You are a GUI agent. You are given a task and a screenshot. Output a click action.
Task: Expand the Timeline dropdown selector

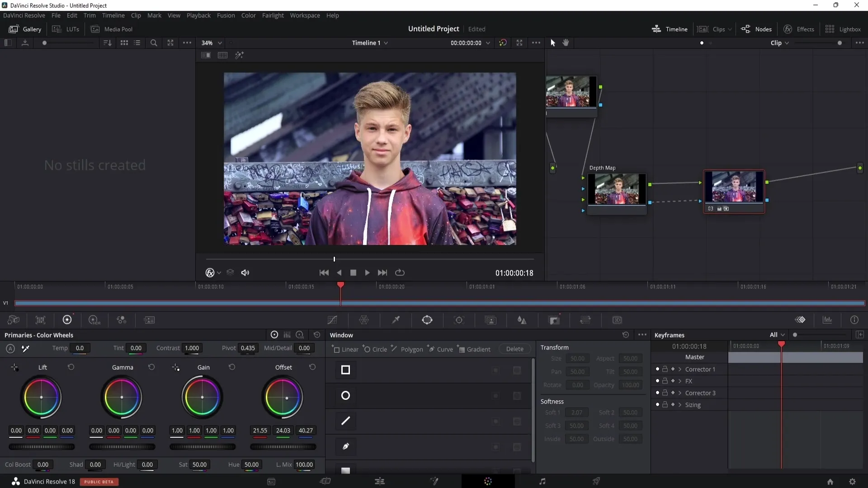click(387, 42)
